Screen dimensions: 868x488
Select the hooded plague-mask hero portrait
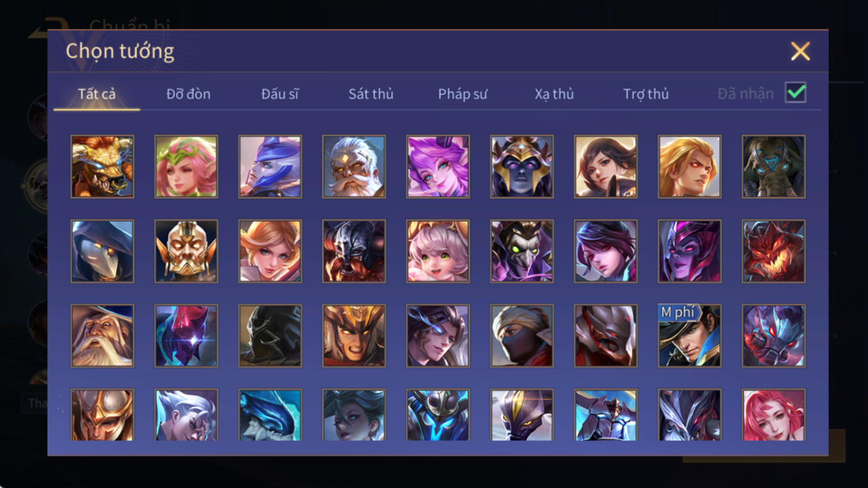tap(102, 251)
